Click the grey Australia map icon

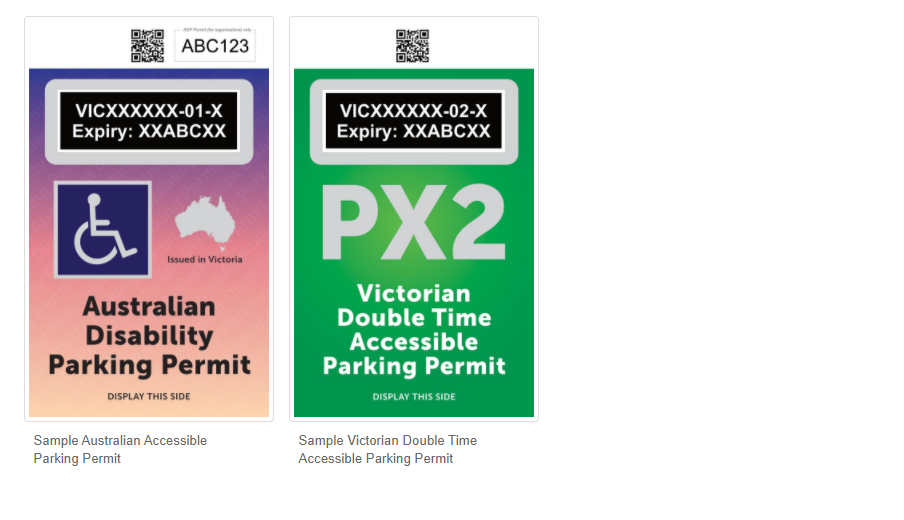[x=205, y=223]
